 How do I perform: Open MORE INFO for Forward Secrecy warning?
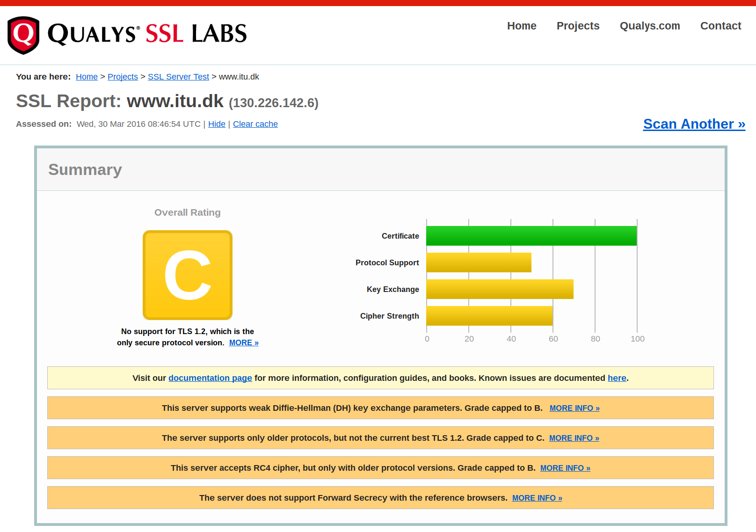point(537,498)
